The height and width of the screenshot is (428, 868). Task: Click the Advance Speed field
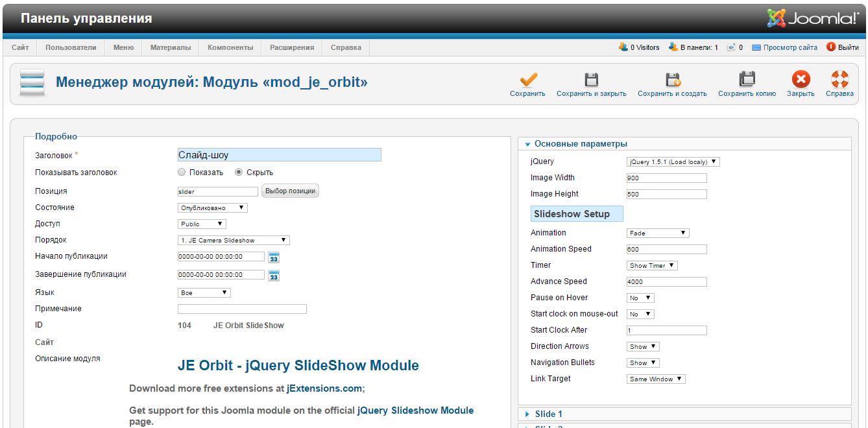(x=667, y=282)
